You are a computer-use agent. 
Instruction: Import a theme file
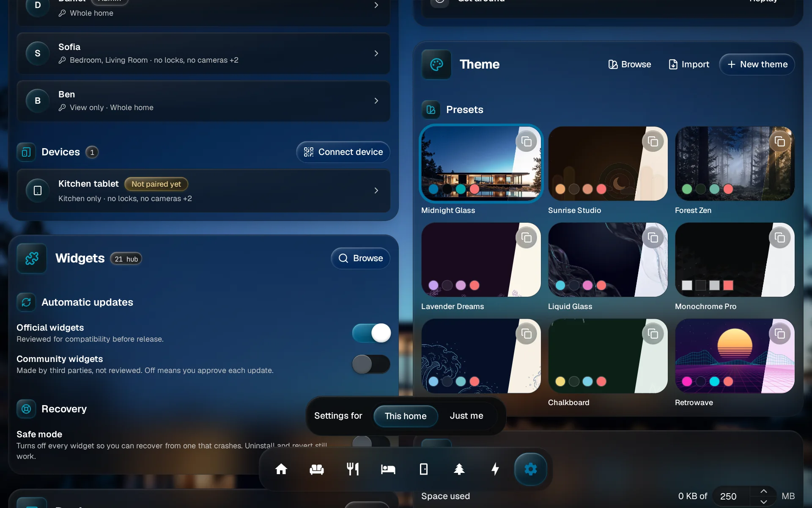click(689, 64)
